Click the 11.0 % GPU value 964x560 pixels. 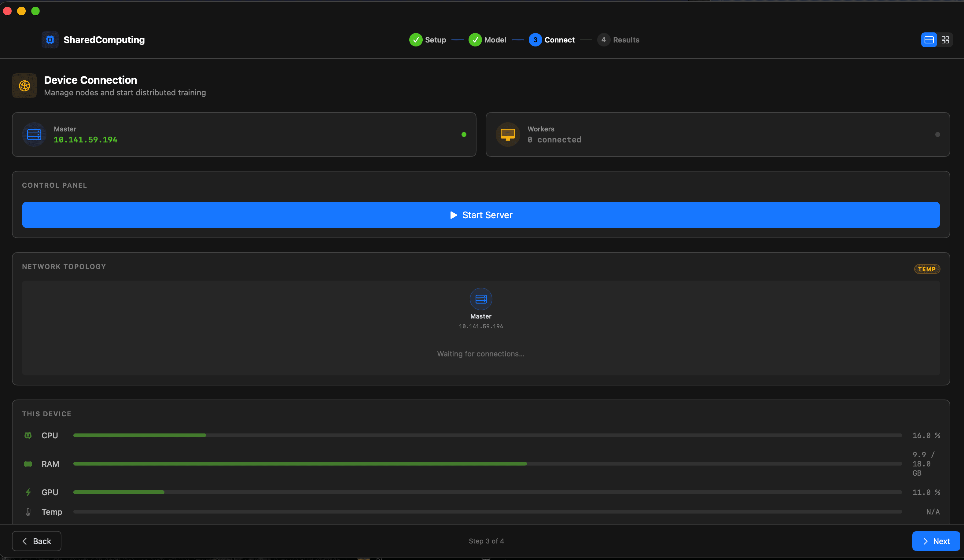tap(926, 492)
